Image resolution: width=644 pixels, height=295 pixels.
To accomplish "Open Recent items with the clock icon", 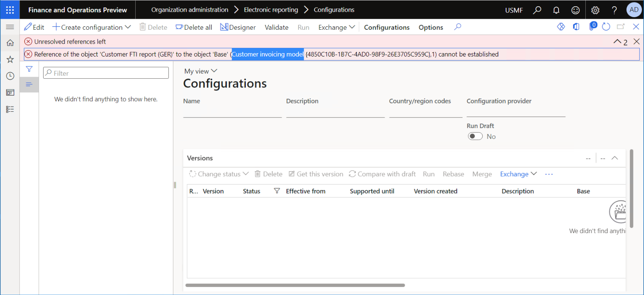I will 10,76.
